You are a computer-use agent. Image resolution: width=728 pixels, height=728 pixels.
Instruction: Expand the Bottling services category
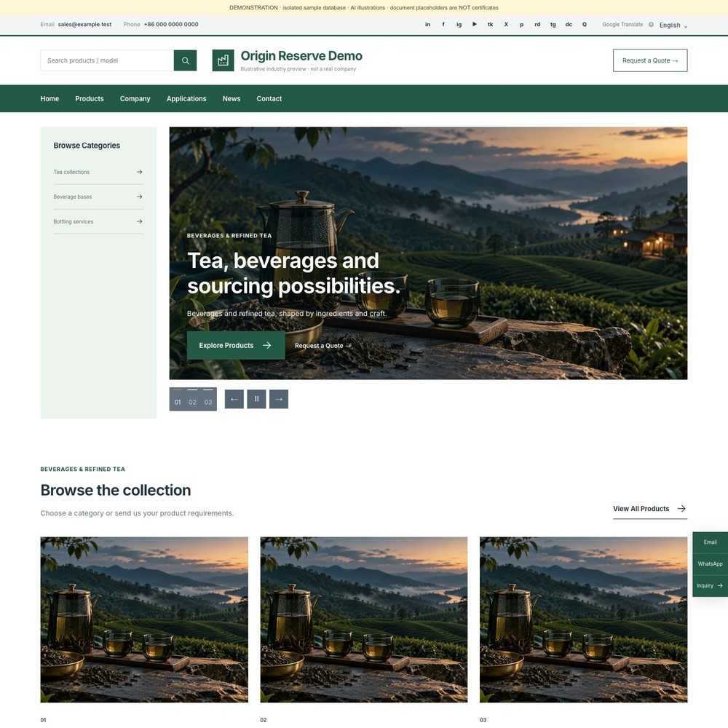(98, 221)
